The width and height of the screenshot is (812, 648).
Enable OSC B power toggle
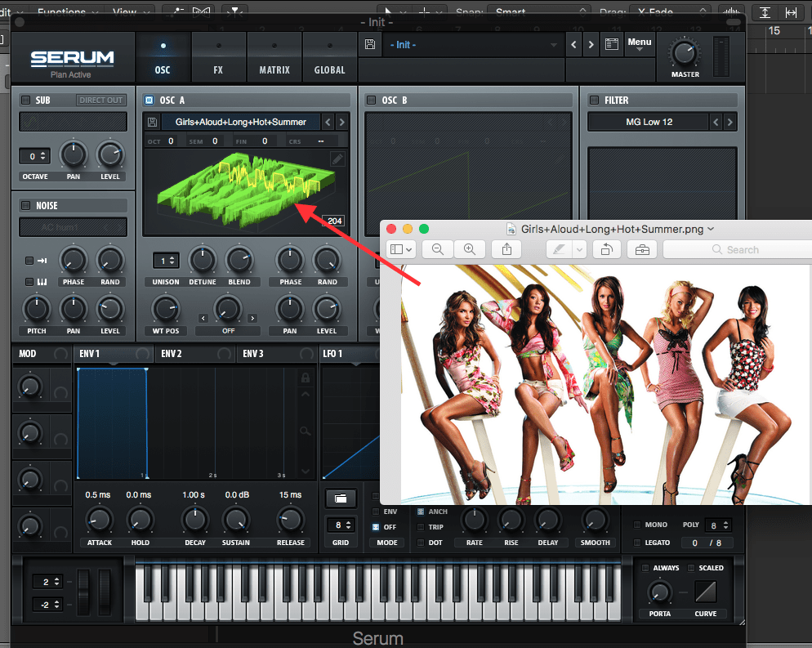(x=371, y=100)
